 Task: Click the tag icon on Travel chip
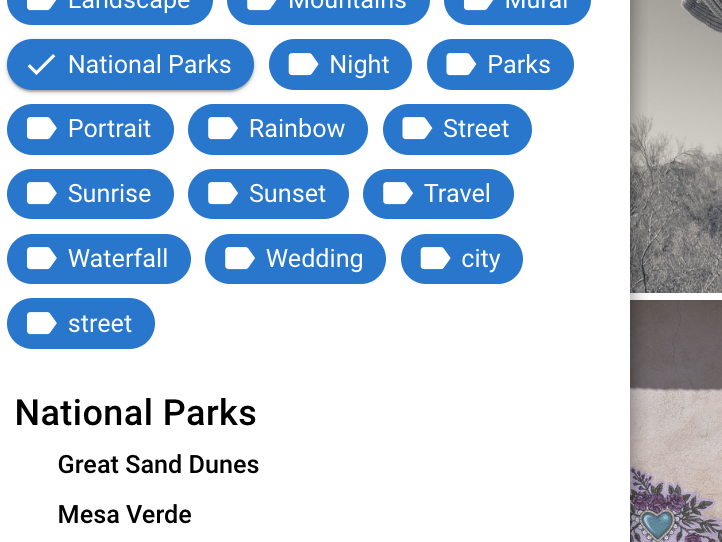click(x=398, y=194)
